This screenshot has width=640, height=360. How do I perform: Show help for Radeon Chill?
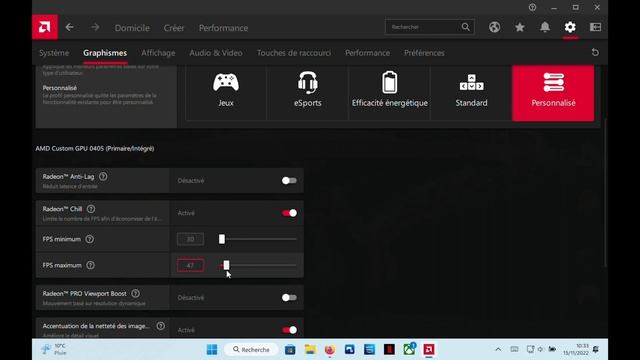(x=91, y=209)
